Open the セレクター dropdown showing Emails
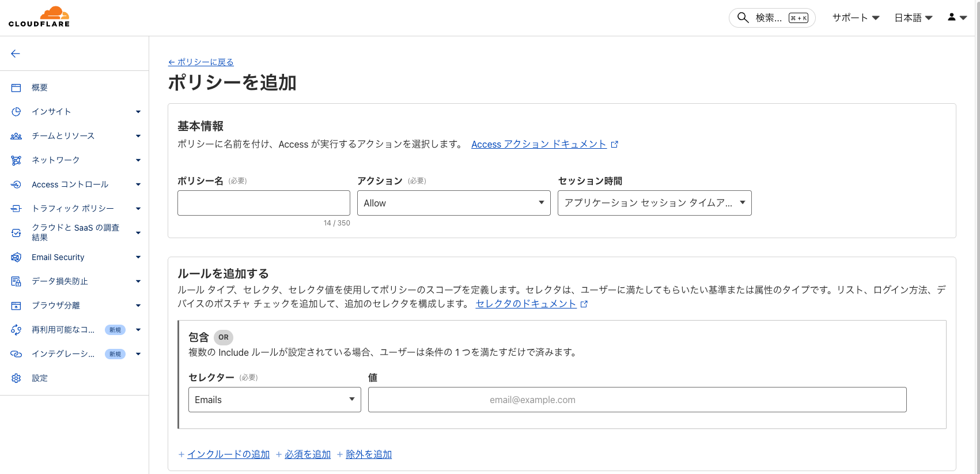Viewport: 980px width, 474px height. [x=275, y=400]
